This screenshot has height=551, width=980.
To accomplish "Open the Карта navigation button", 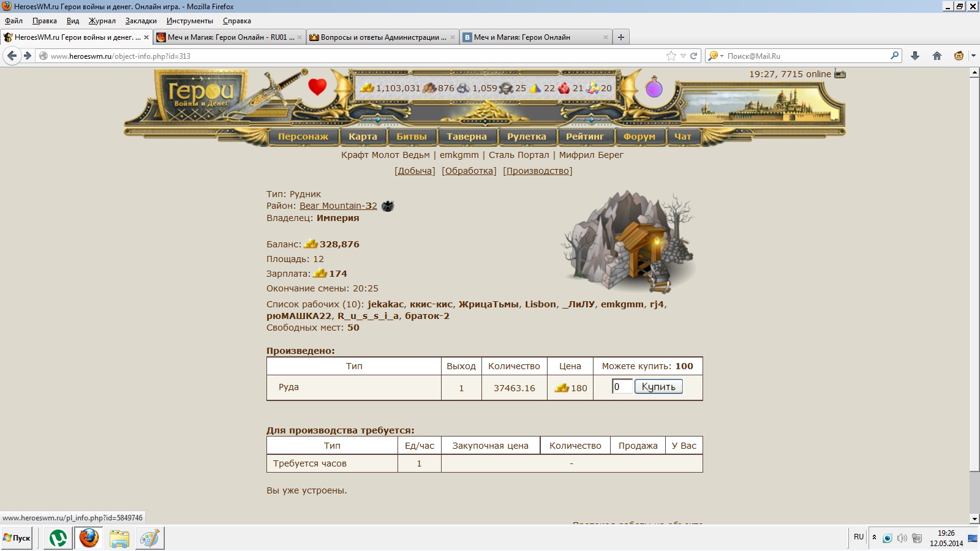I will (x=363, y=137).
